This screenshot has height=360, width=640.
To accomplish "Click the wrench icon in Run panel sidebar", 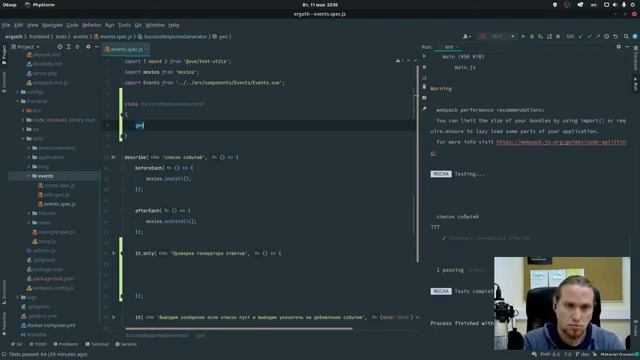I will click(424, 109).
